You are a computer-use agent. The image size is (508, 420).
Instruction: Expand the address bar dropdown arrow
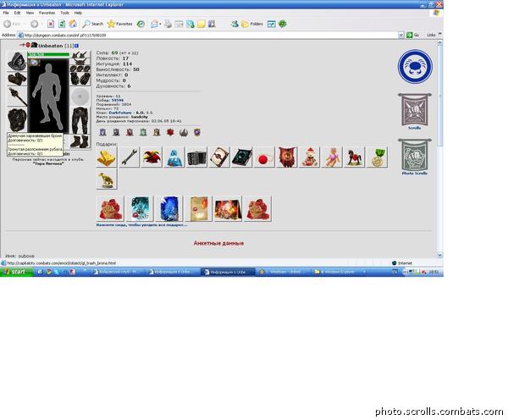pyautogui.click(x=401, y=35)
